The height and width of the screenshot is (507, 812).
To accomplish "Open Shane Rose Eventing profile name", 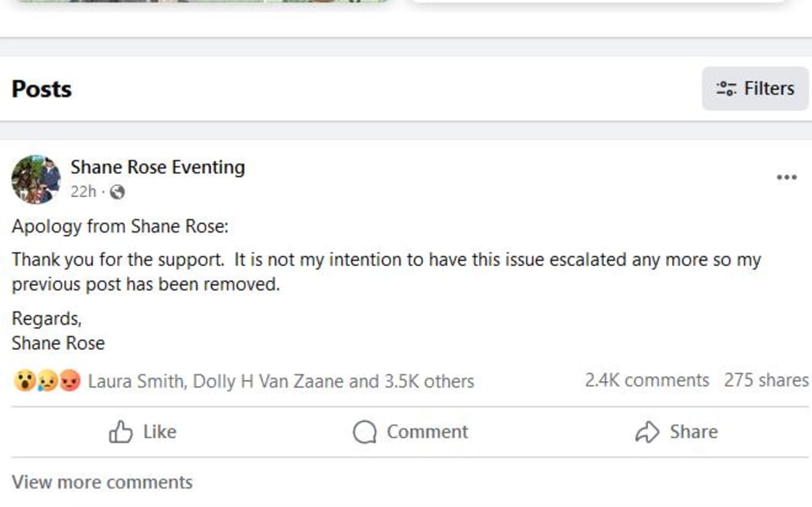I will click(x=158, y=167).
